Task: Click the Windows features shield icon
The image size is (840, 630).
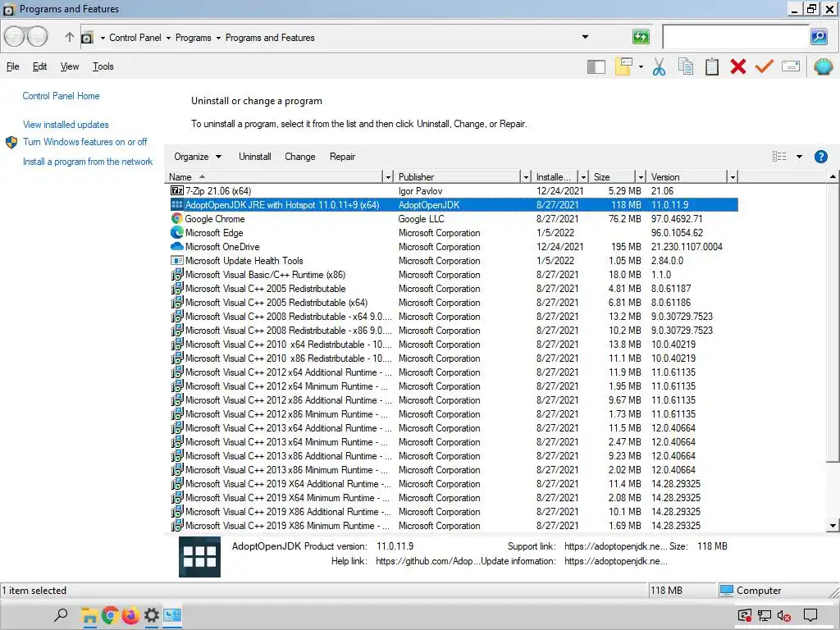Action: coord(11,143)
